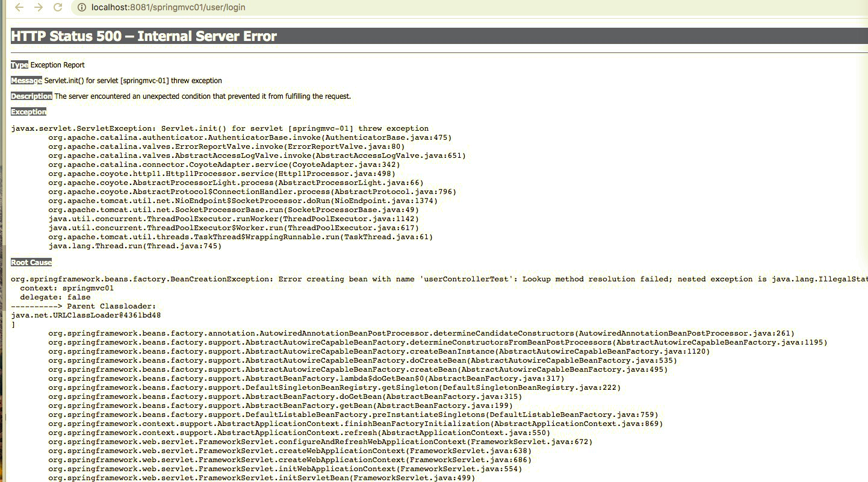Click the Message label on error page
Viewport: 868px width, 482px height.
[x=25, y=80]
